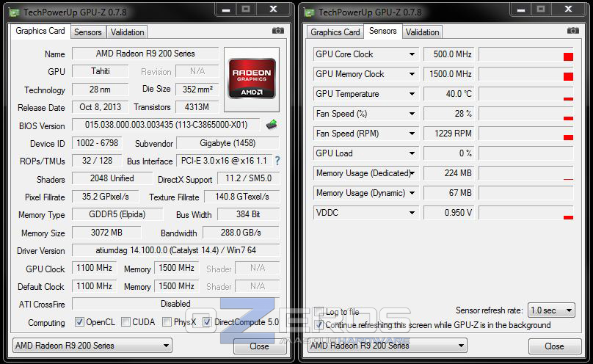
Task: Click Close button in Sensors window
Action: tap(554, 346)
